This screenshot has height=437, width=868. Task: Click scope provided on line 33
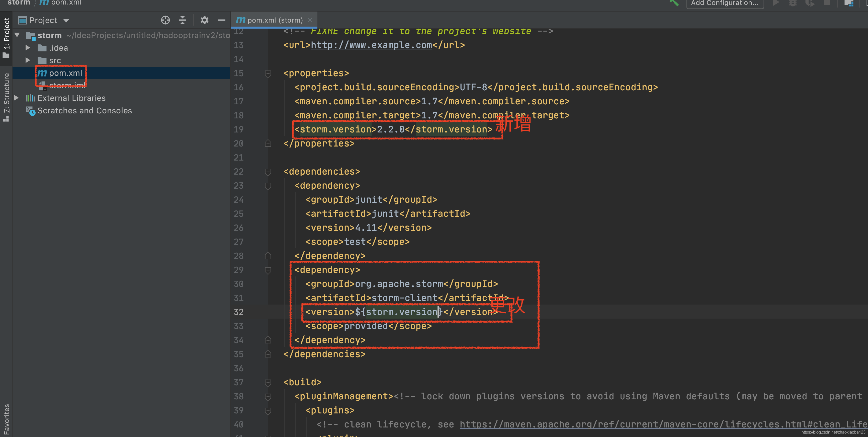[368, 326]
